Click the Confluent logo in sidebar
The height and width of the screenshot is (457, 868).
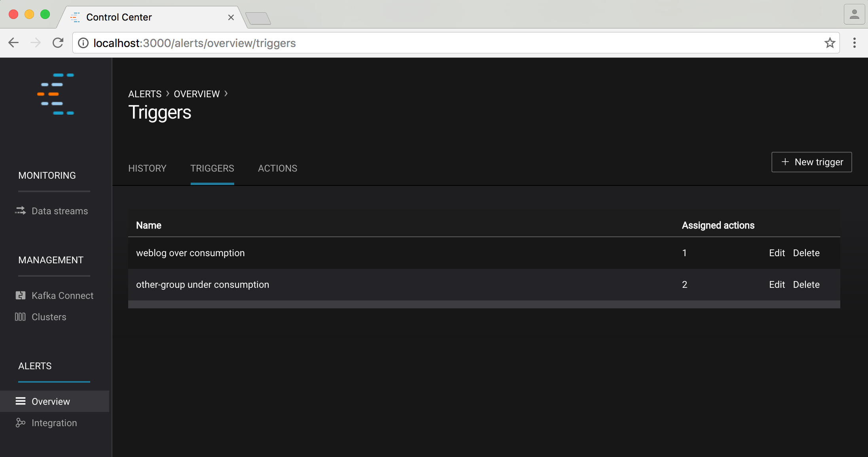click(x=56, y=94)
